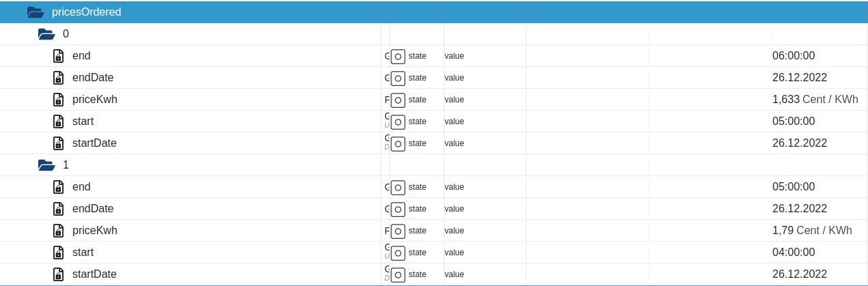
Task: Select priceKwh item under folder 1
Action: [x=94, y=230]
